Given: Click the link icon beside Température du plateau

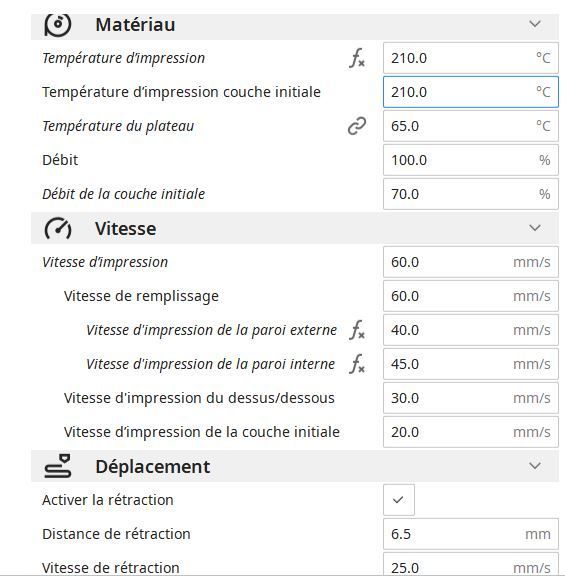Looking at the screenshot, I should (x=357, y=126).
